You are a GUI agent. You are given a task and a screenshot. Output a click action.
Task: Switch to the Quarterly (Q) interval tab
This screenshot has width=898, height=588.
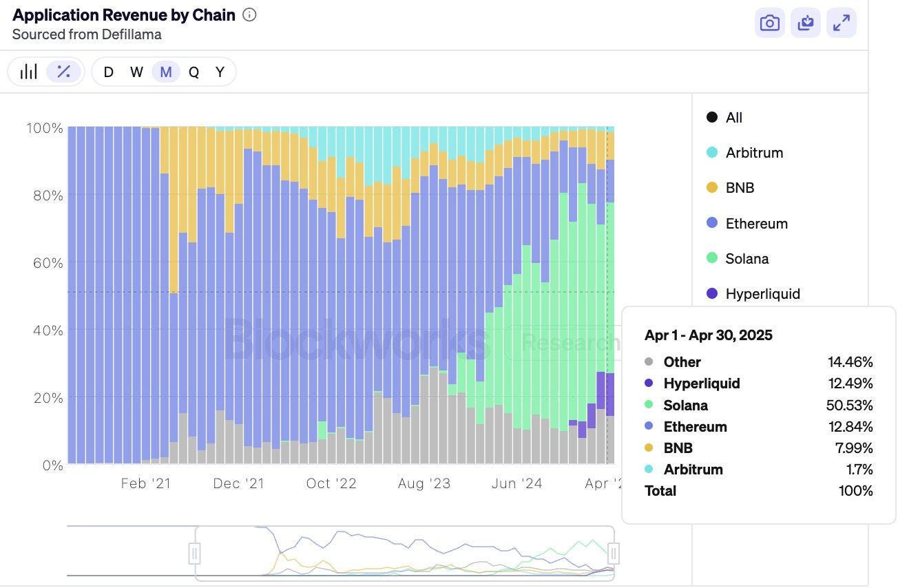(x=194, y=71)
